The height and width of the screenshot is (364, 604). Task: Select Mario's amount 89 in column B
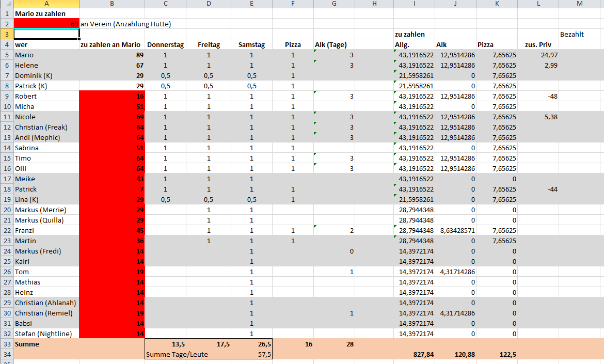pyautogui.click(x=112, y=55)
